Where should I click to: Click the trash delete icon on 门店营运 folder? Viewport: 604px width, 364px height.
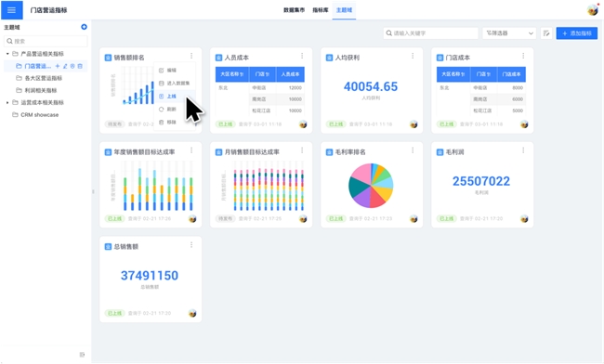pyautogui.click(x=80, y=66)
